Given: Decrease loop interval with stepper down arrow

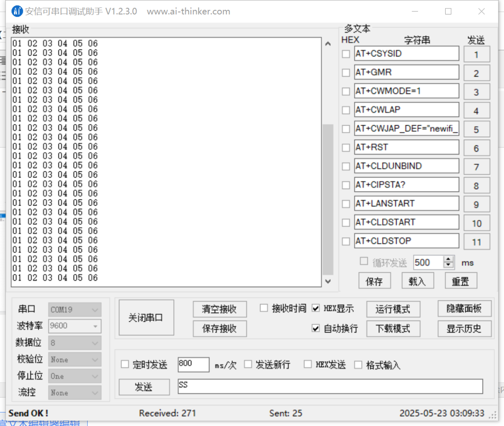Looking at the screenshot, I should click(x=448, y=266).
